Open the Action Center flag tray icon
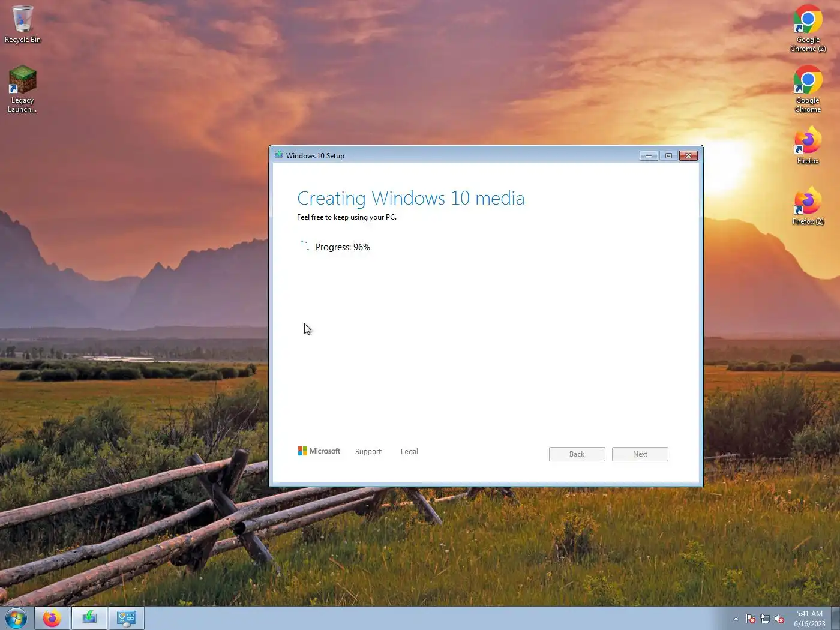 coord(751,619)
